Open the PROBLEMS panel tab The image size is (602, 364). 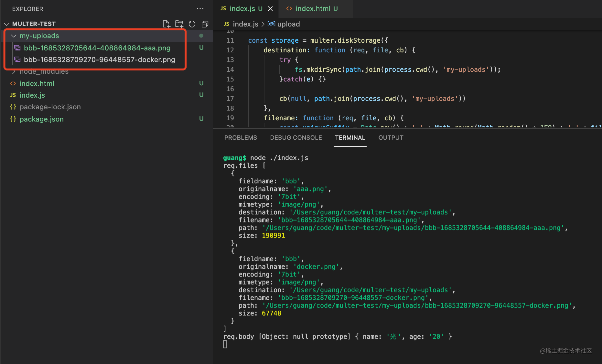click(x=241, y=138)
